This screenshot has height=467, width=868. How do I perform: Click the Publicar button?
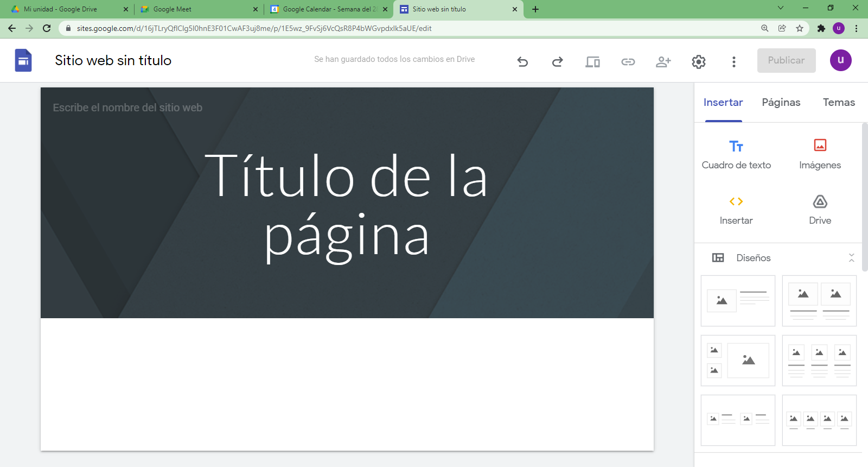(787, 60)
